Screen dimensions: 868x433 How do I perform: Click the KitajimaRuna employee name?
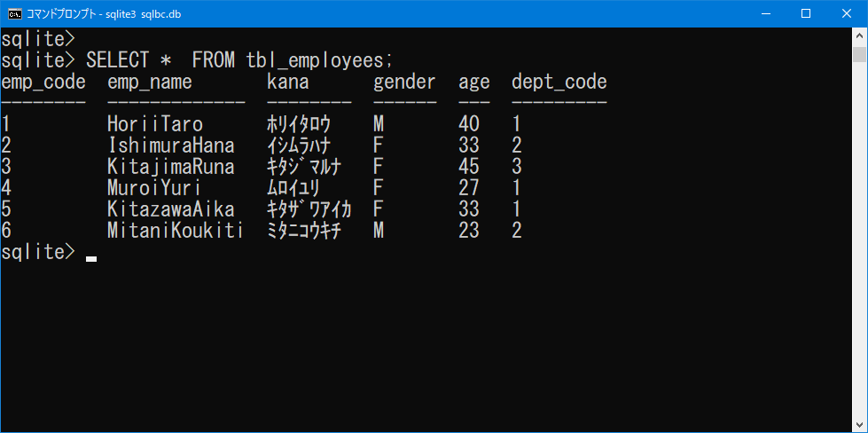[171, 167]
